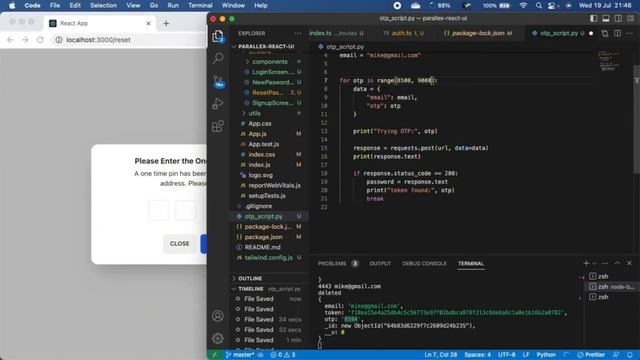Open the Extensions view

point(218,126)
